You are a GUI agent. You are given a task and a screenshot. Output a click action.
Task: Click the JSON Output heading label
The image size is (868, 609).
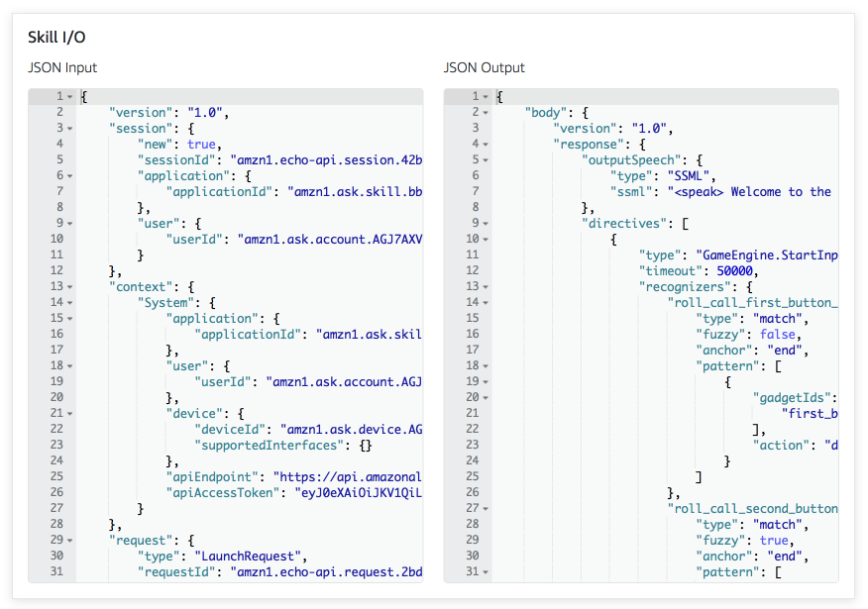(485, 67)
